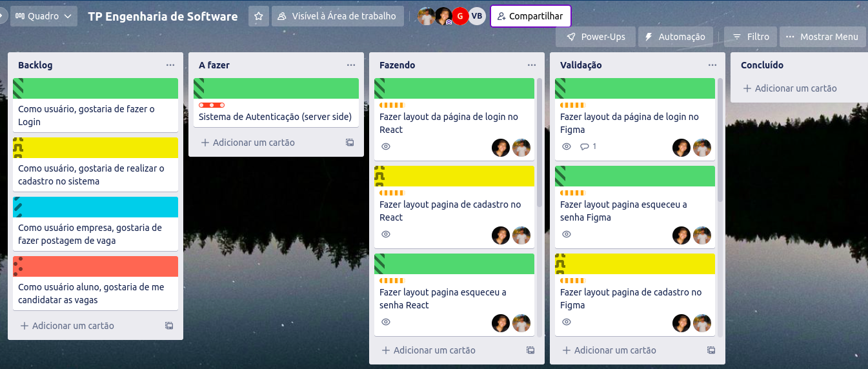The width and height of the screenshot is (868, 369).
Task: Click second member avatar on 'cadastro no Figma' card
Action: (x=702, y=323)
